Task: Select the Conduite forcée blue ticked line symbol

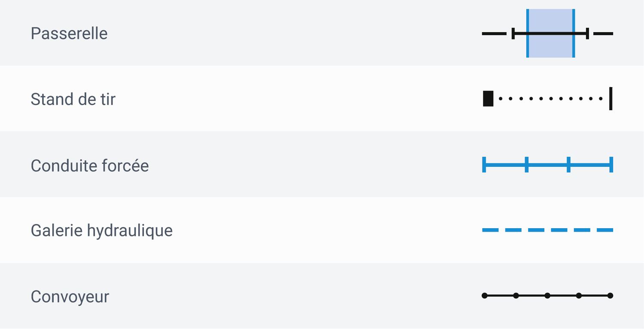Action: 547,165
